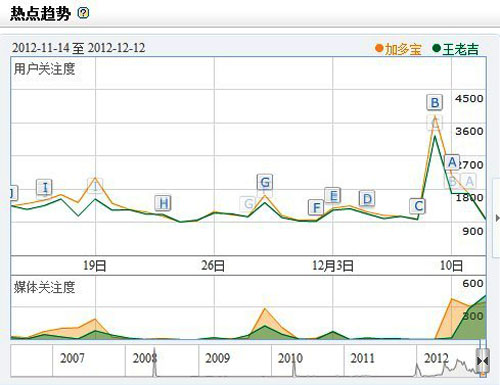Click the 19日 axis date label
This screenshot has width=500, height=385.
[95, 266]
